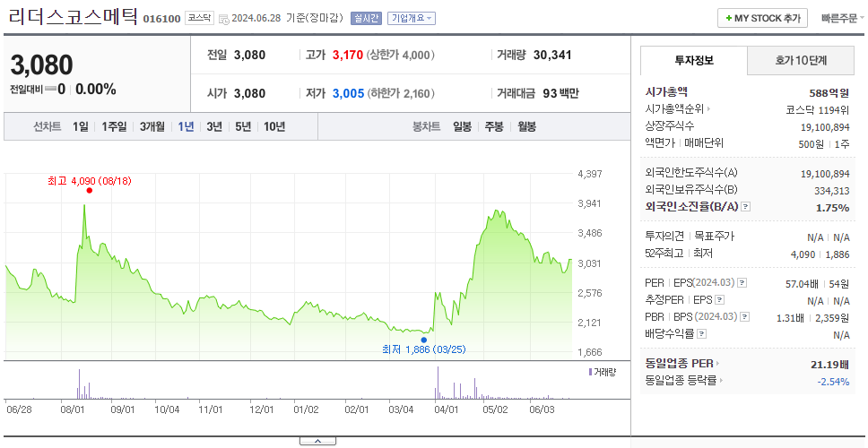The width and height of the screenshot is (868, 448).
Task: Open help icon next to PER EPS(2024.03)
Action: 742,283
